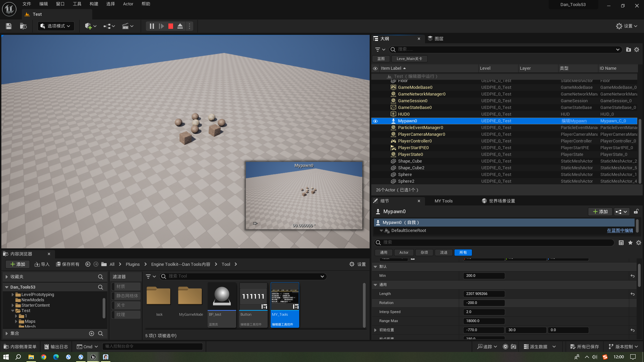Screen dimensions: 644x362
Task: Click the search icon in 集合 row
Action: coord(100,334)
